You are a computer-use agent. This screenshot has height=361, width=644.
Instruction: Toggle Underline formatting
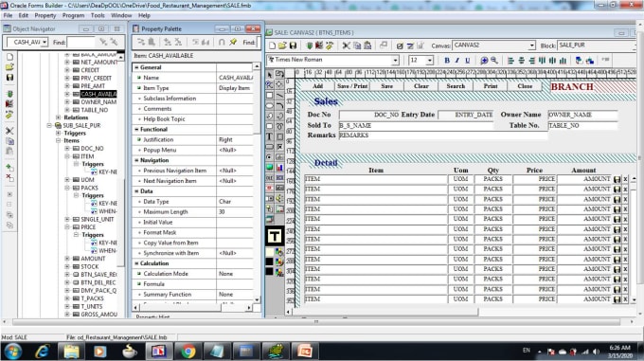[468, 61]
